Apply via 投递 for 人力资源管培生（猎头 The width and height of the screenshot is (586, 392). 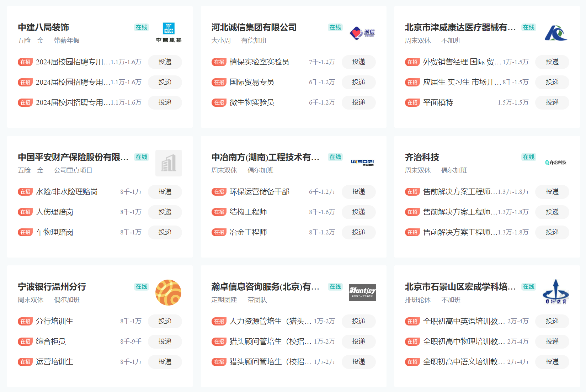359,321
